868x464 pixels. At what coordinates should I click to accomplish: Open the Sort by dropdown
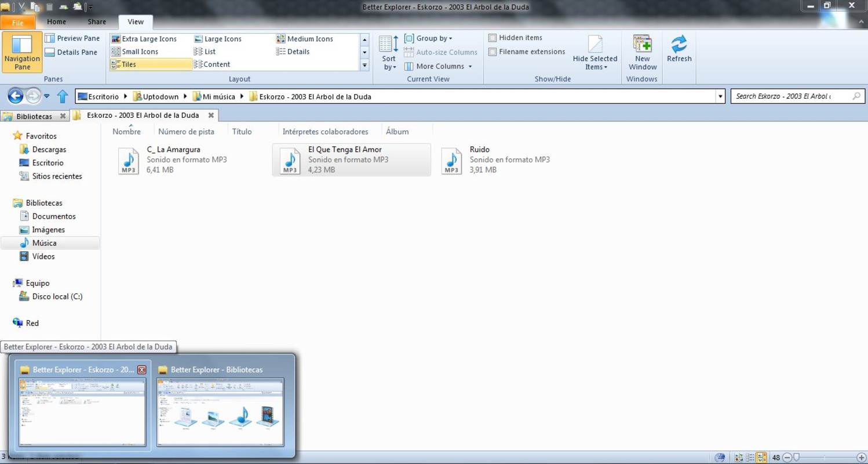click(x=389, y=53)
